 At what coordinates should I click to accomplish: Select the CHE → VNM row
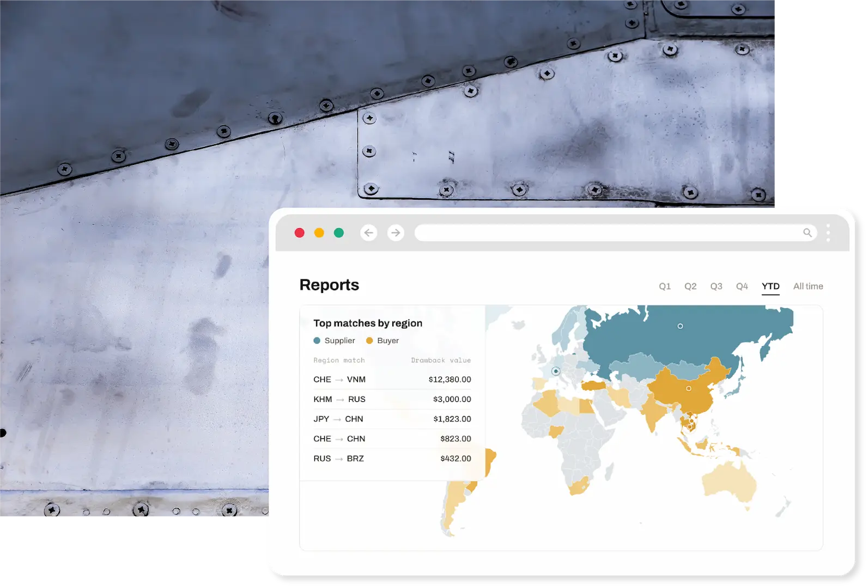[x=392, y=379]
